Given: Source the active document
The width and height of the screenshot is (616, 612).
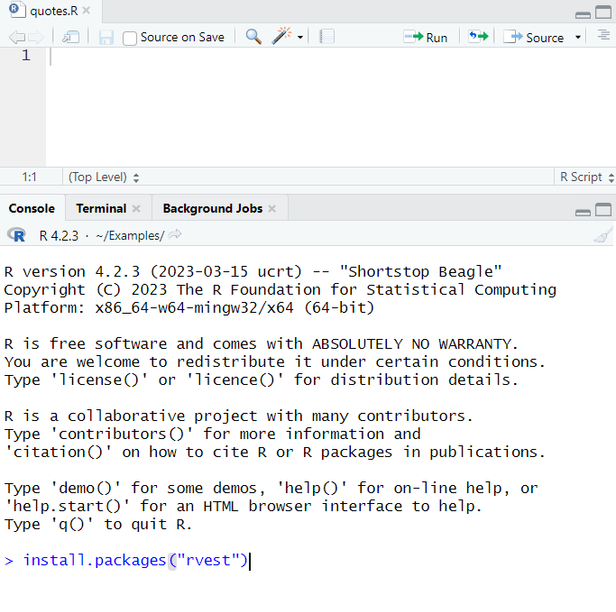Looking at the screenshot, I should (534, 37).
